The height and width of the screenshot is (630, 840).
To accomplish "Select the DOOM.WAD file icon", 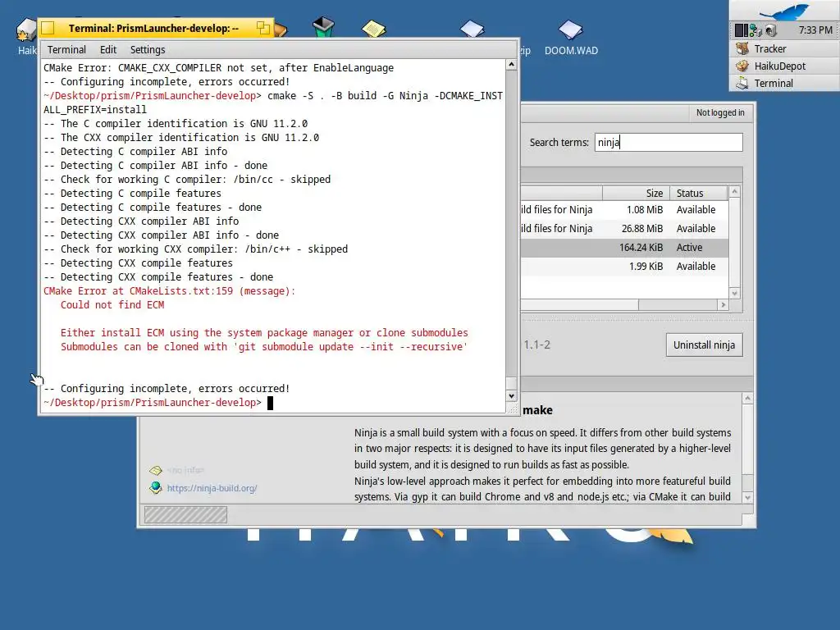I will pos(571,29).
